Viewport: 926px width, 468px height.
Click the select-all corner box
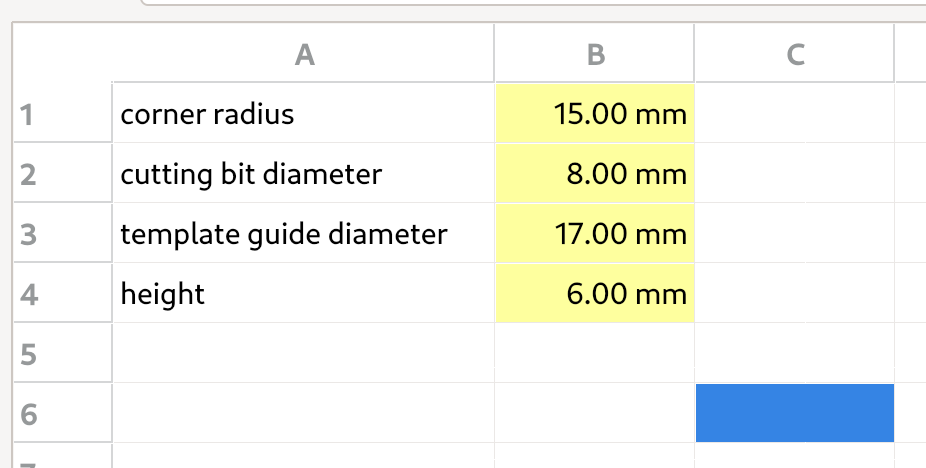pos(62,55)
